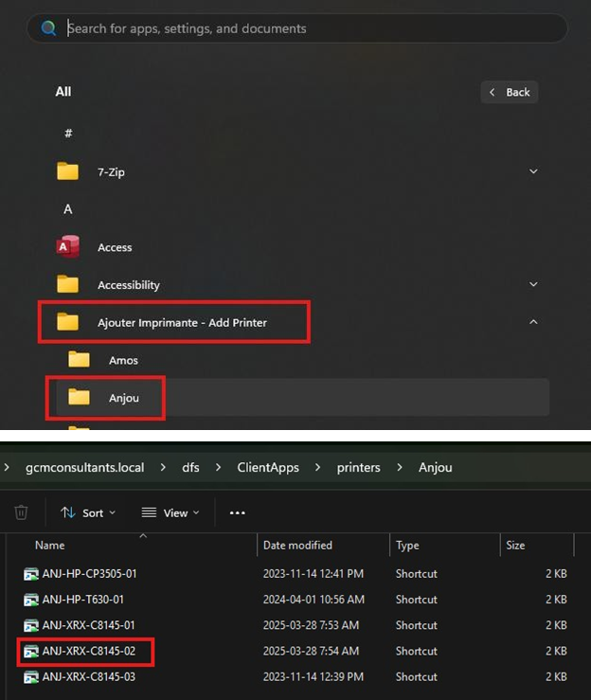Viewport: 591px width, 700px height.
Task: Open the Anjou subfolder icon
Action: point(79,397)
